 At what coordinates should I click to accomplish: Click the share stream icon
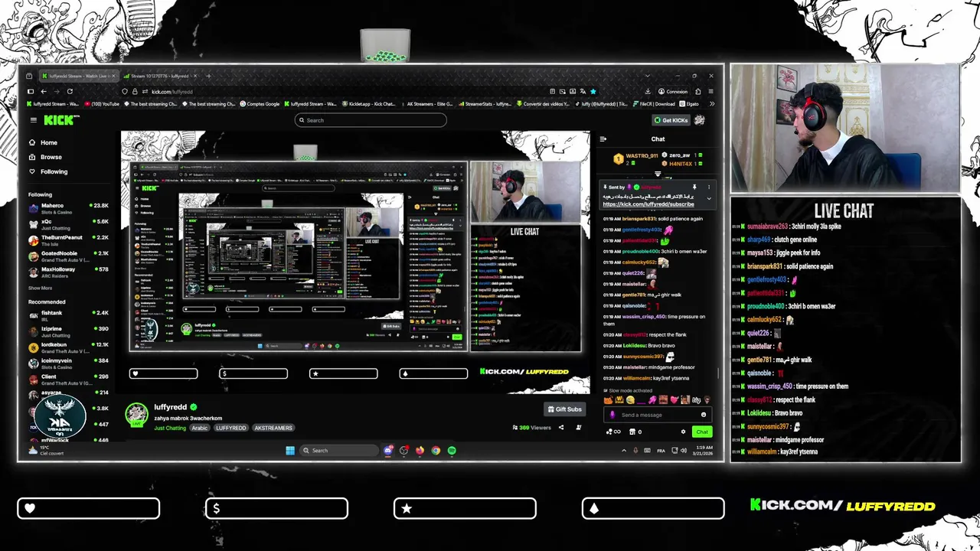561,428
